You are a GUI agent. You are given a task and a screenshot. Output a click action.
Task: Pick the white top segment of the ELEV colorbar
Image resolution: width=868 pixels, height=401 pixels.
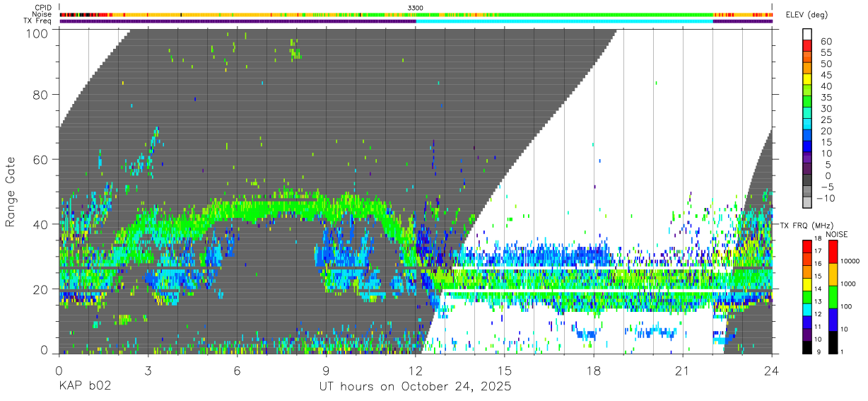point(807,35)
